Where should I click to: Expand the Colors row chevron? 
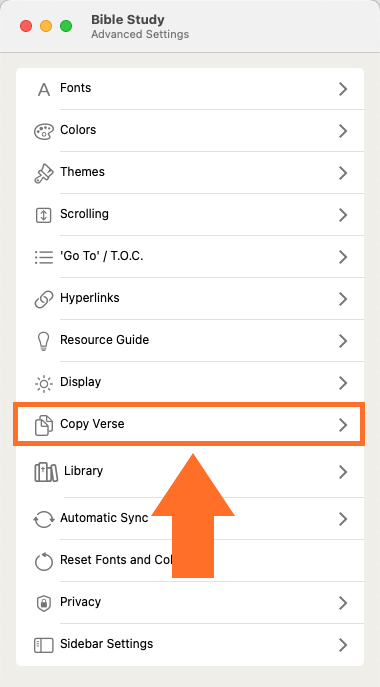(343, 131)
